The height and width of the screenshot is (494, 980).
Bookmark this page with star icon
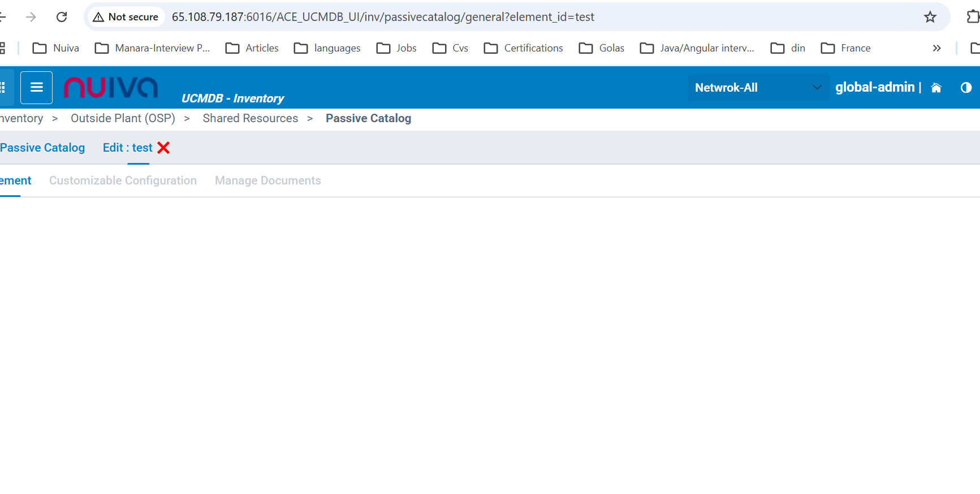click(930, 17)
